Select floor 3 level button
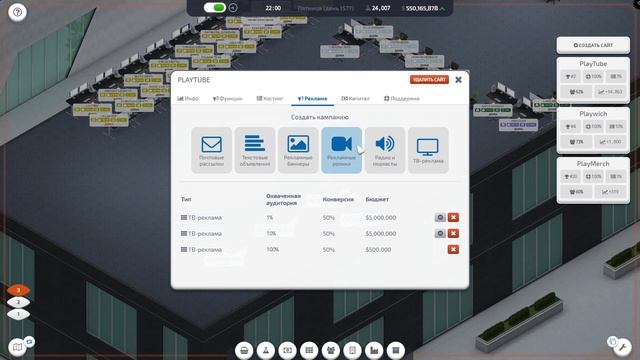Image resolution: width=640 pixels, height=360 pixels. click(18, 290)
